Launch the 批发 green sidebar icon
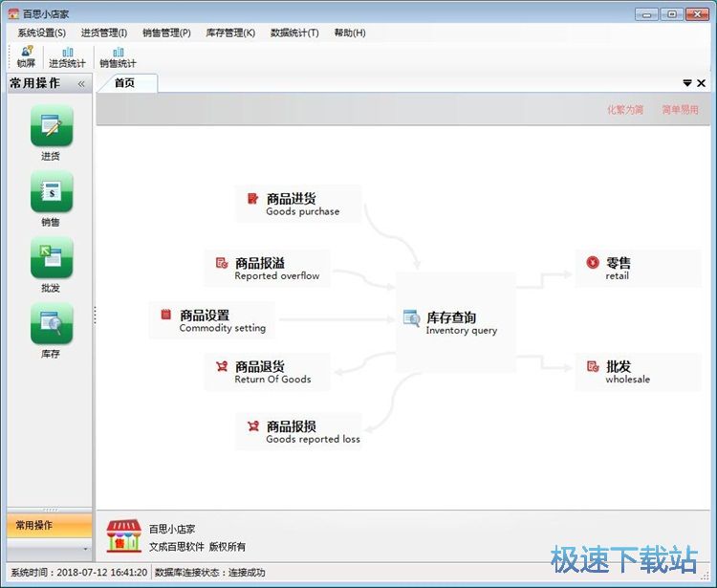Screen dimensions: 717x588 click(52, 257)
